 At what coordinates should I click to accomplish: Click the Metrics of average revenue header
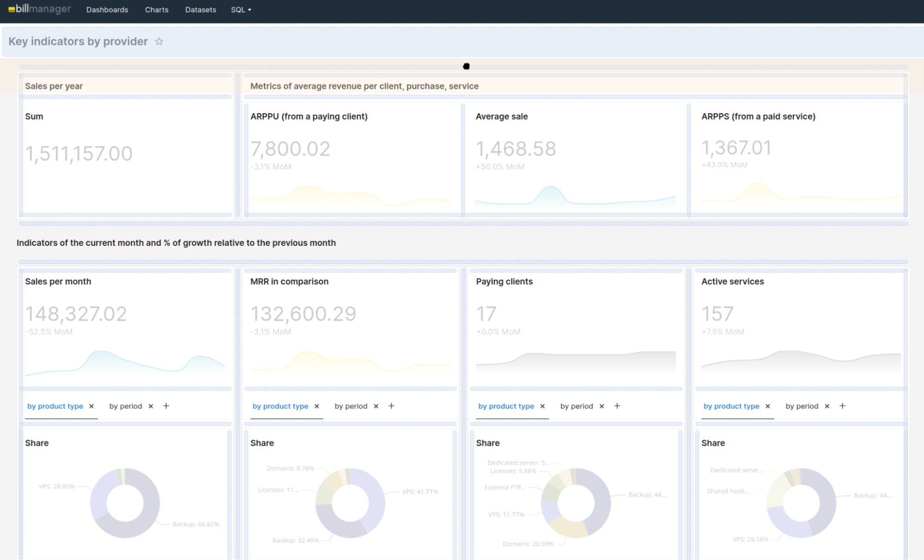(364, 86)
